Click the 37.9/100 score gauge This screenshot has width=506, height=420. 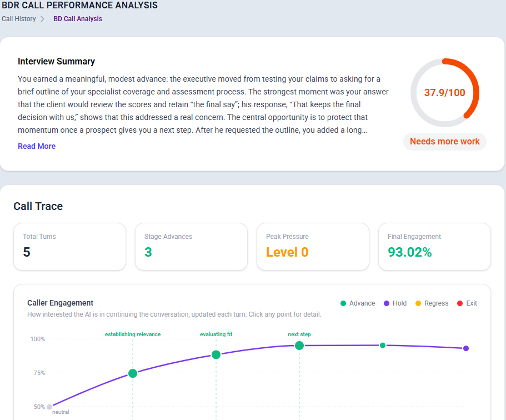pos(445,93)
